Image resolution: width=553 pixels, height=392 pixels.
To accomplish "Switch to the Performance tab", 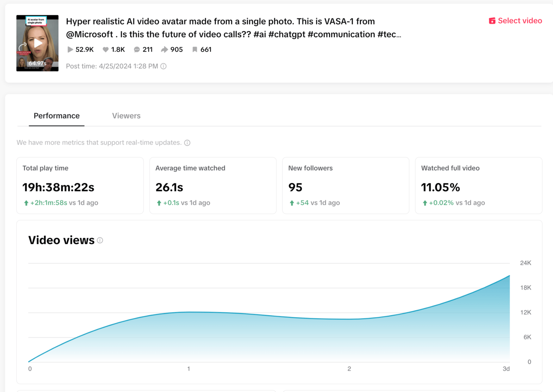I will click(x=56, y=116).
